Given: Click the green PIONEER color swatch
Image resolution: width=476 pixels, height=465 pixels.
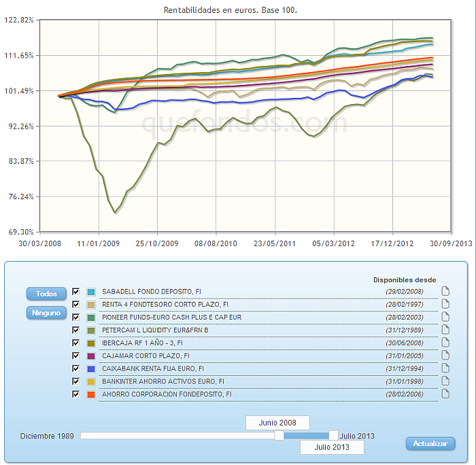Looking at the screenshot, I should (90, 317).
